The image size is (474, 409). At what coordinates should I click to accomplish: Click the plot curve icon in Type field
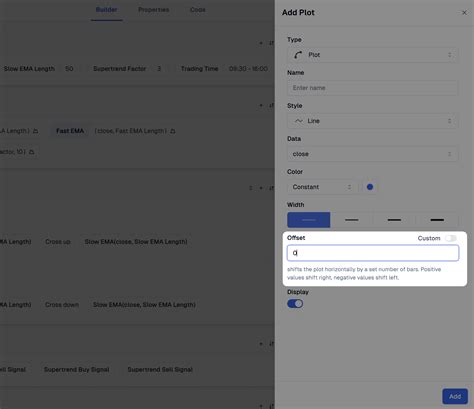click(298, 55)
